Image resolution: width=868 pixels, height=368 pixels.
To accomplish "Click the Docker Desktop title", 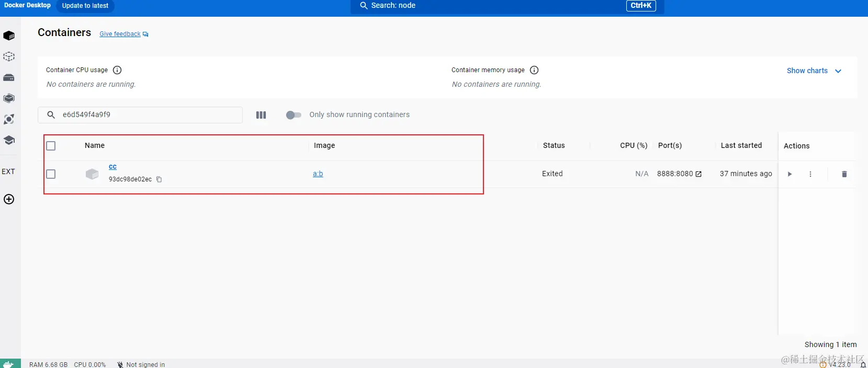I will (x=27, y=5).
